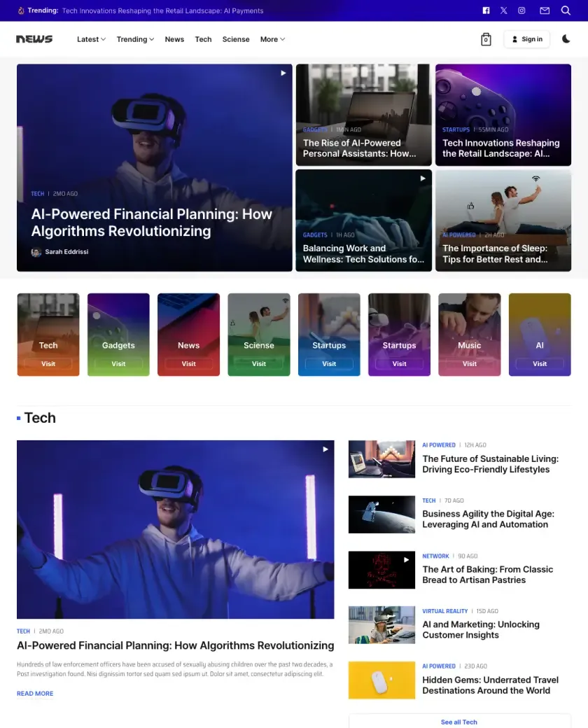Open the More dropdown menu
Image resolution: width=588 pixels, height=728 pixels.
272,39
